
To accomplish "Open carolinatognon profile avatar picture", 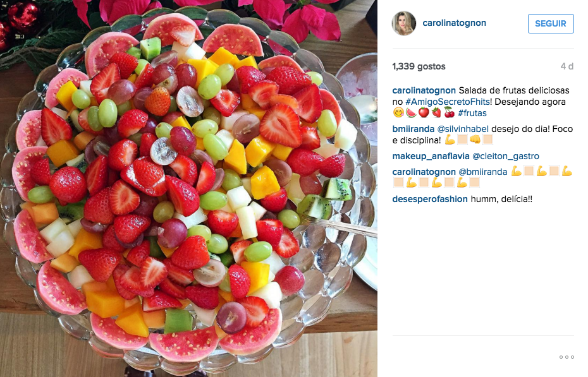I will tap(404, 23).
